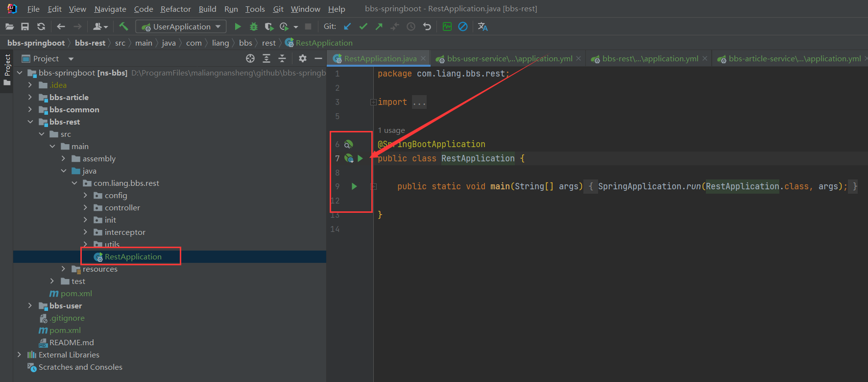Run UserApplication with the green play button
The width and height of the screenshot is (868, 382).
tap(238, 26)
